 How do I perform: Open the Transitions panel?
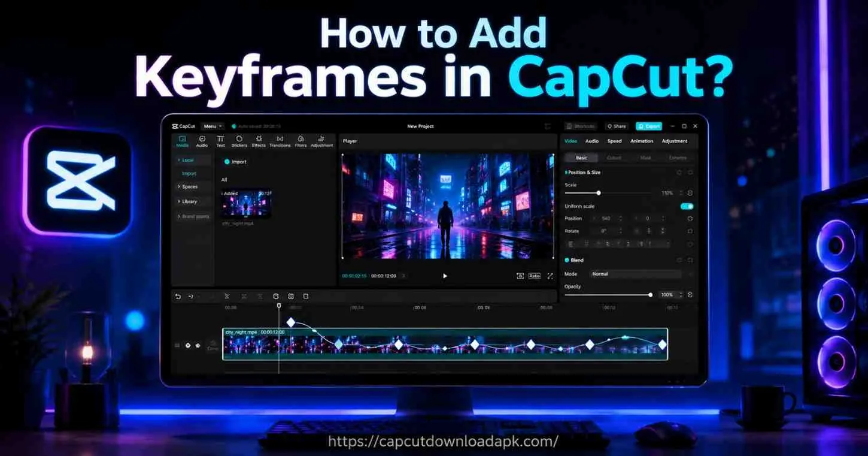[280, 141]
